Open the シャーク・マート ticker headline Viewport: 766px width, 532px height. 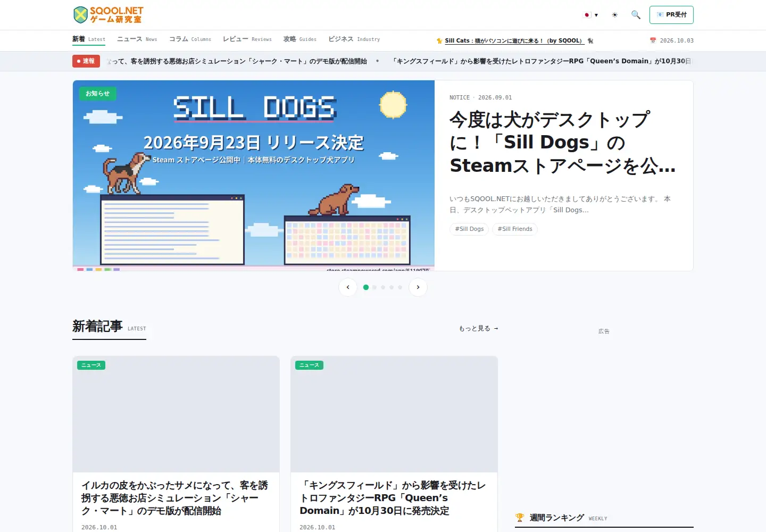[x=237, y=61]
